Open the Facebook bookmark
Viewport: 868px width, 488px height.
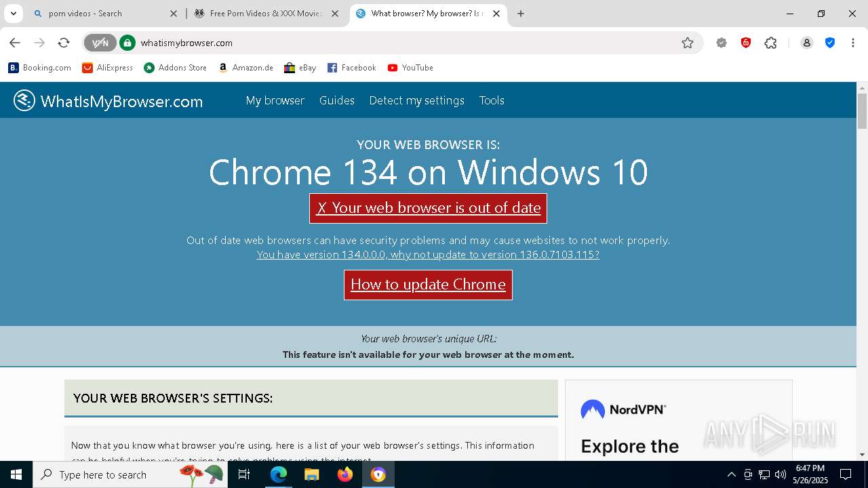click(x=351, y=68)
